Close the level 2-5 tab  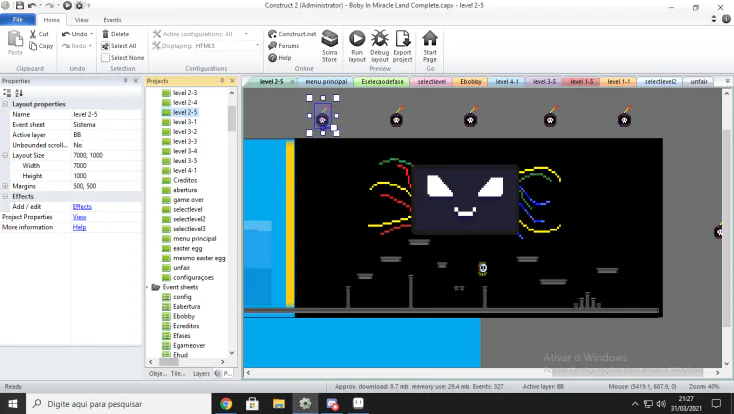coord(292,81)
